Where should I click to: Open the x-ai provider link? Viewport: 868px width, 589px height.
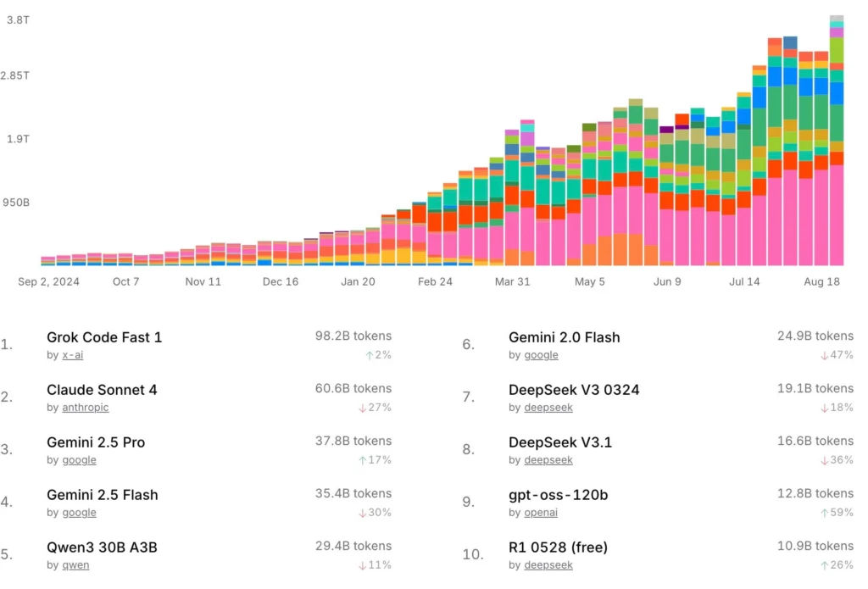click(x=73, y=355)
